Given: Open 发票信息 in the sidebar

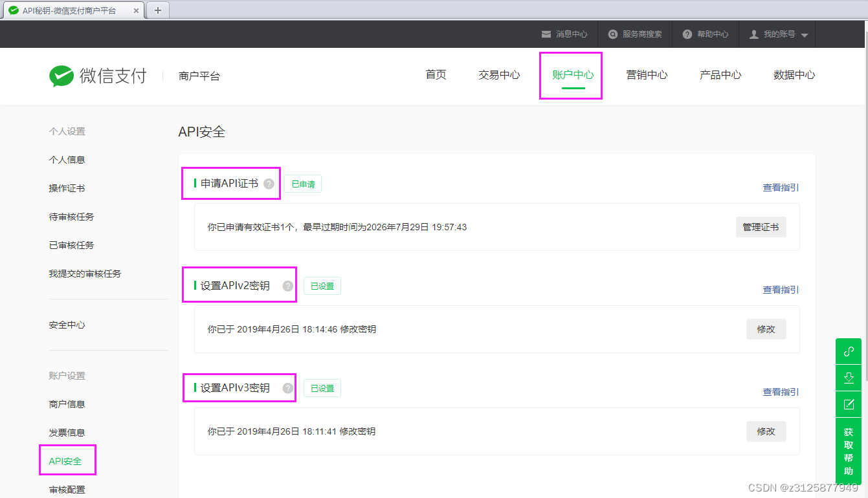Looking at the screenshot, I should pos(67,433).
